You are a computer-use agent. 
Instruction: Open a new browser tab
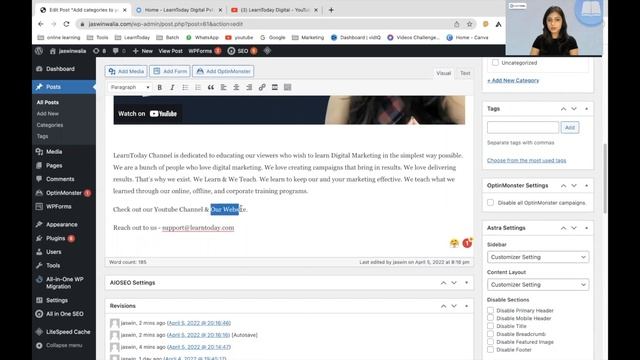(331, 10)
